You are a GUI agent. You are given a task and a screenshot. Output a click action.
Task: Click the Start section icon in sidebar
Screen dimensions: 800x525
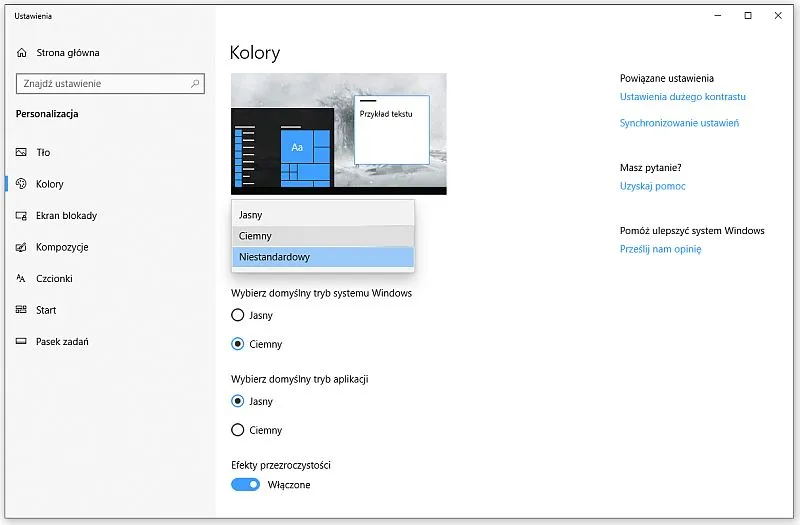click(x=22, y=310)
